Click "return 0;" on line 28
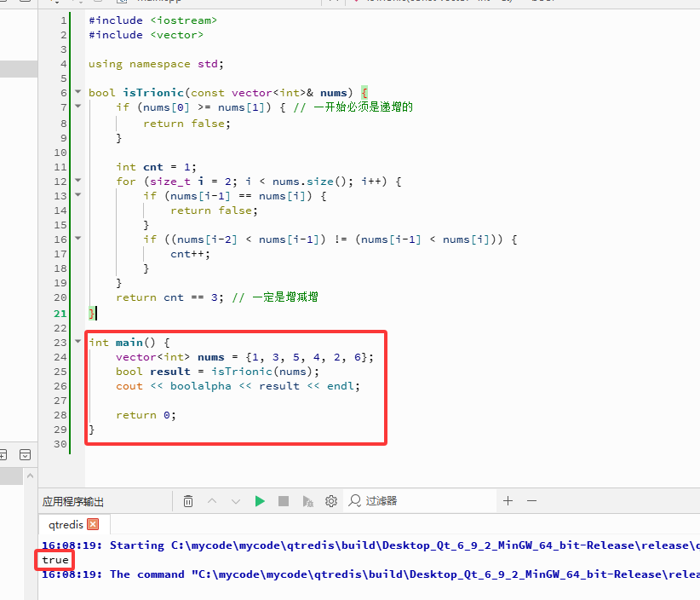Image resolution: width=700 pixels, height=600 pixels. click(146, 415)
